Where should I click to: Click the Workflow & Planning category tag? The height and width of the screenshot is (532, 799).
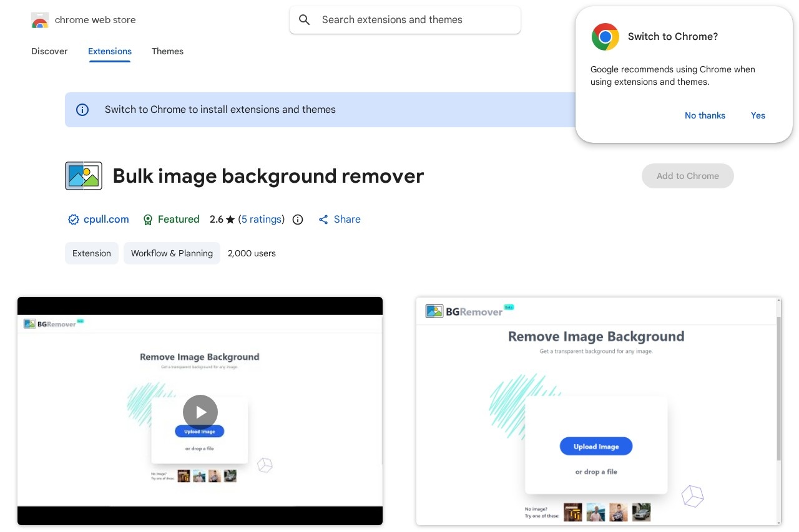coord(172,253)
